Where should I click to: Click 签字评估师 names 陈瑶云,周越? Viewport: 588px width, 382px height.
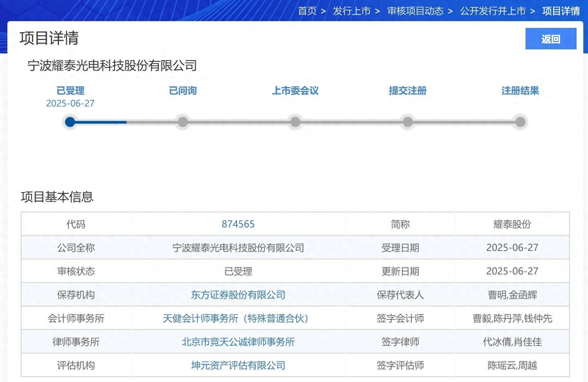click(512, 365)
